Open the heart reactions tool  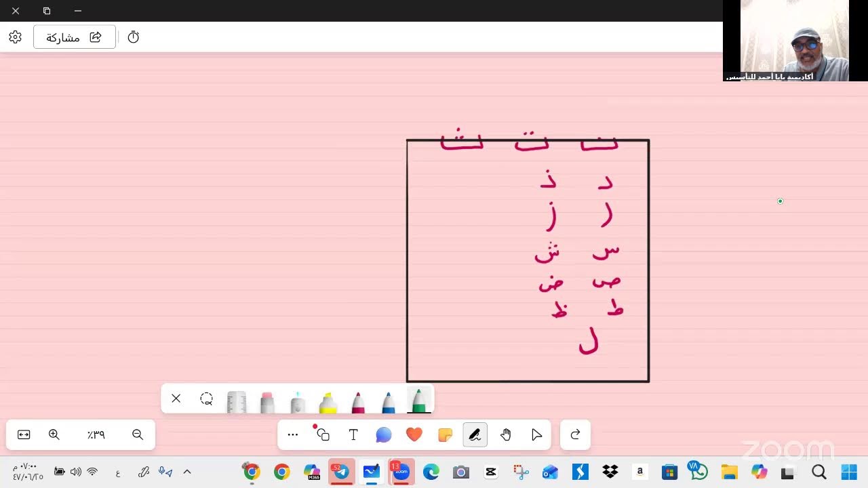pos(414,435)
